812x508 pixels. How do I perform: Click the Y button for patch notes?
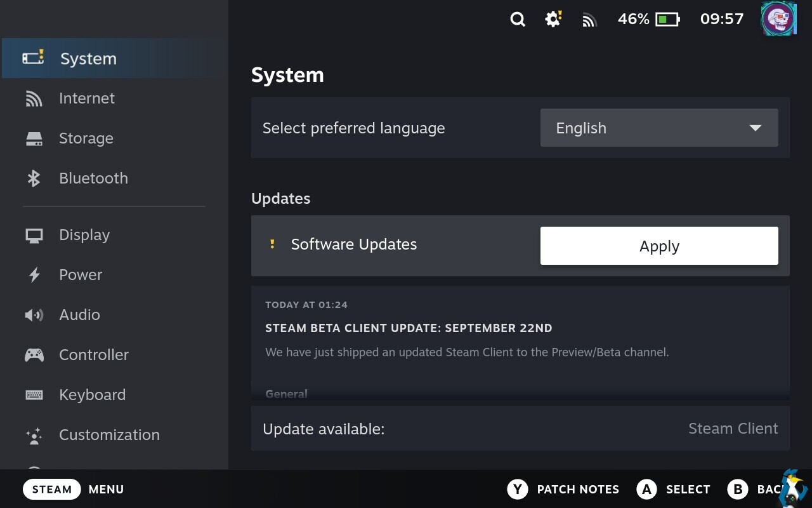(518, 489)
